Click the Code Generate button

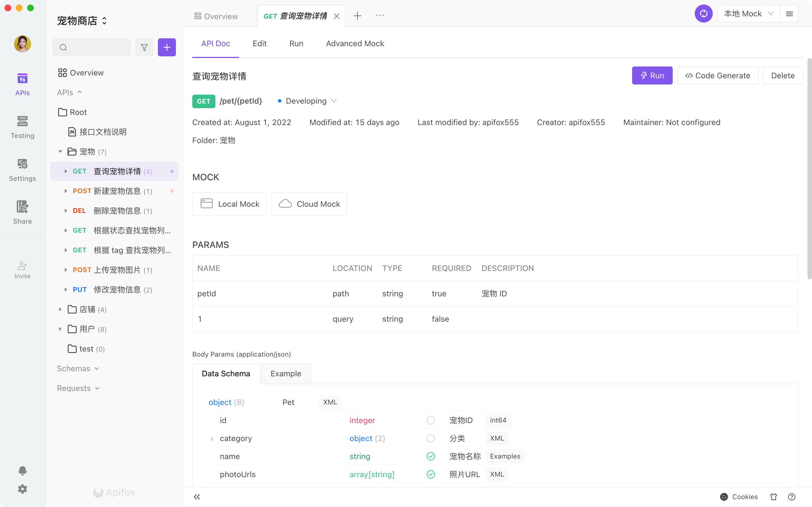(x=717, y=75)
